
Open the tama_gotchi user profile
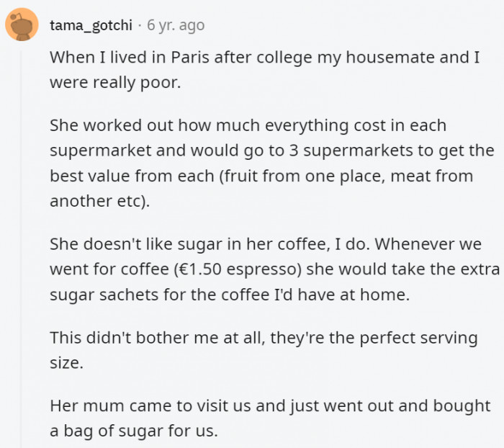[90, 25]
